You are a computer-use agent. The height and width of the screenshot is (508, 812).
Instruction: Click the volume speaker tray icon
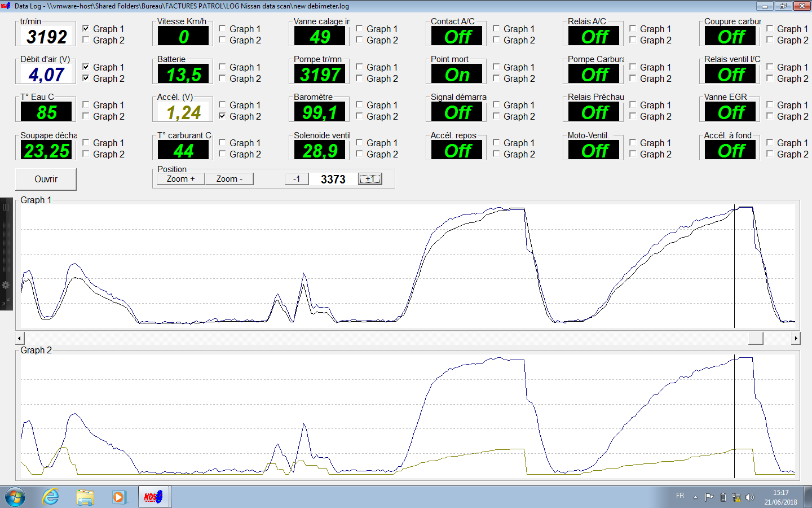(749, 497)
